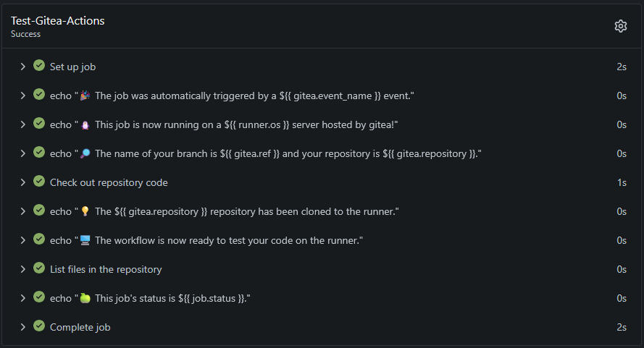Click the success checkmark beside Set up job
Image resolution: width=644 pixels, height=348 pixels.
39,66
